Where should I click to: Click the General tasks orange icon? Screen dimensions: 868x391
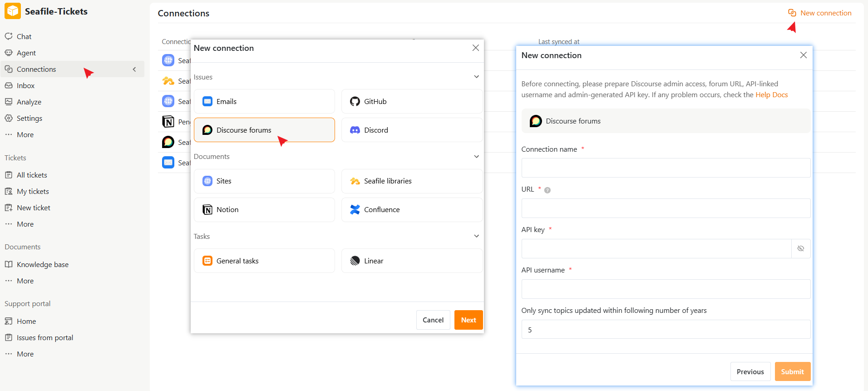pos(207,261)
